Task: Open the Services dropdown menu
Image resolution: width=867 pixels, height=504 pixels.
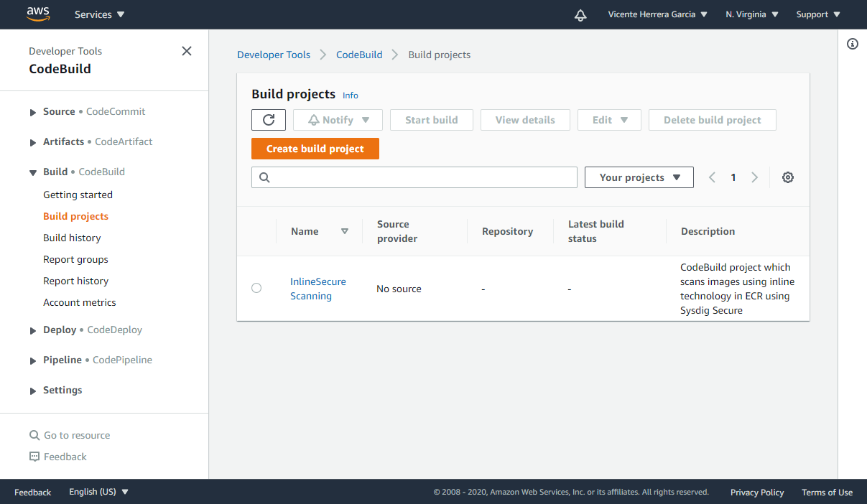Action: (x=99, y=14)
